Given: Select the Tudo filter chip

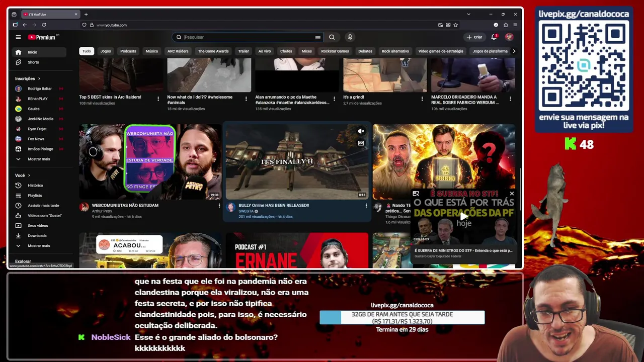Looking at the screenshot, I should (87, 51).
